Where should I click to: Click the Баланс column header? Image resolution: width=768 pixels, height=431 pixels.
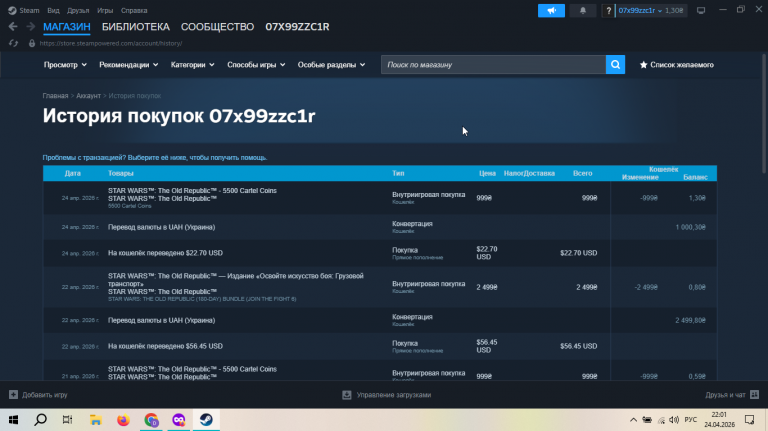[695, 177]
